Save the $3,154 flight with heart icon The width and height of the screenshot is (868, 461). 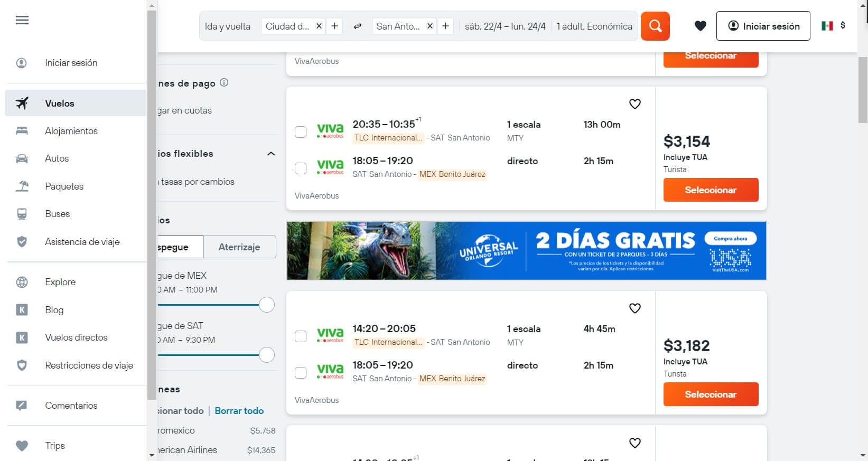(634, 104)
